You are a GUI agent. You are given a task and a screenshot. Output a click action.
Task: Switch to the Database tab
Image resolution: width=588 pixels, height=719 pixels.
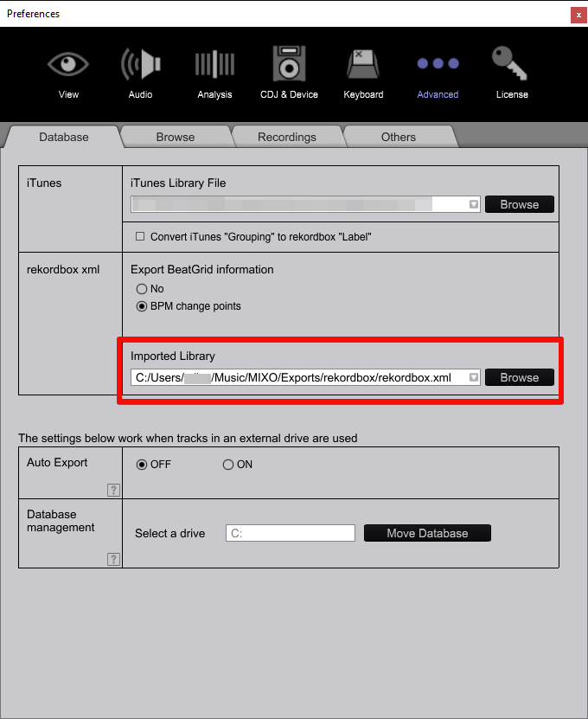(x=64, y=137)
